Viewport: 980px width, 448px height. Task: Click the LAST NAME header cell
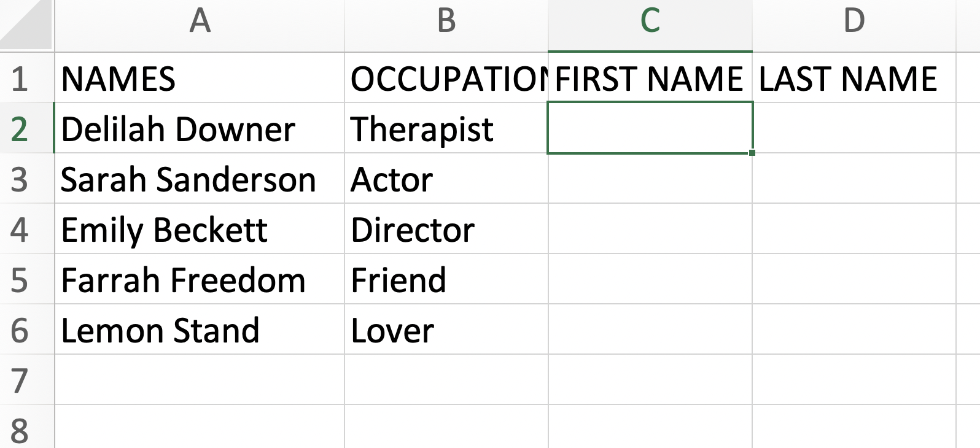click(x=854, y=78)
